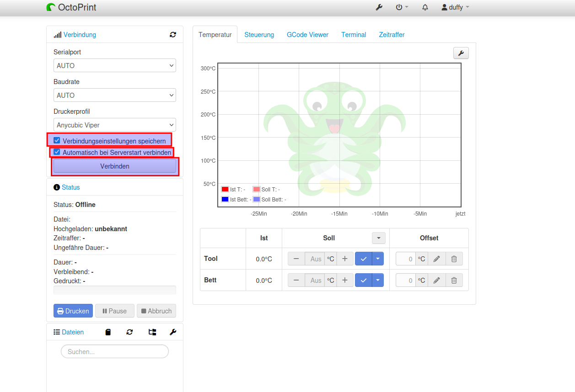Click the SD card icon in Dateien

click(108, 332)
